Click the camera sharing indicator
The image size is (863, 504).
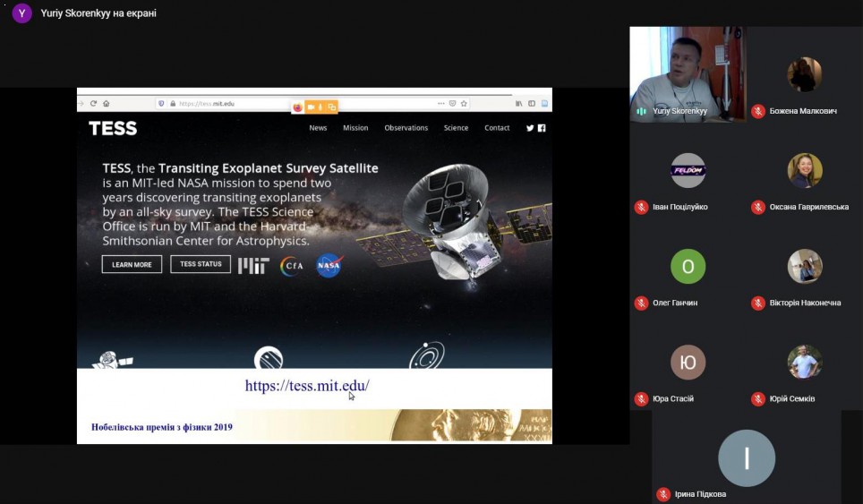click(x=311, y=107)
